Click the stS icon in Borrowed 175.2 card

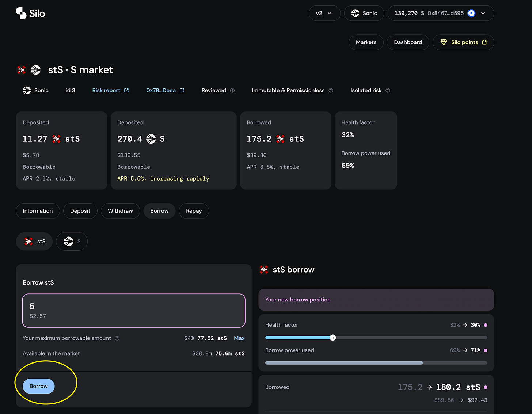[x=280, y=139]
